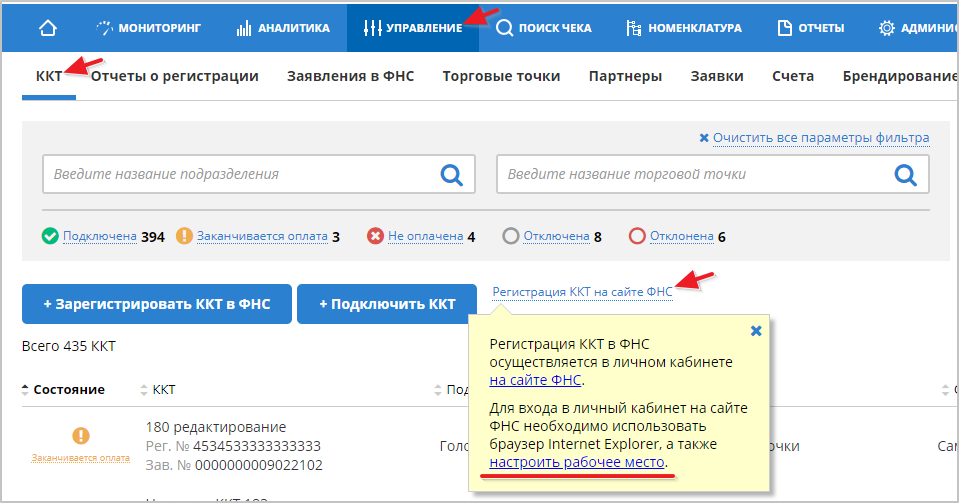Close the yellow tooltip popup
This screenshot has height=503, width=959.
tap(756, 330)
